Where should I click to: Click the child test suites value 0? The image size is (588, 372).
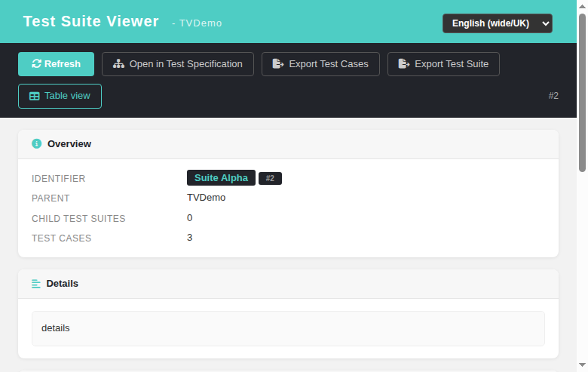tap(190, 218)
